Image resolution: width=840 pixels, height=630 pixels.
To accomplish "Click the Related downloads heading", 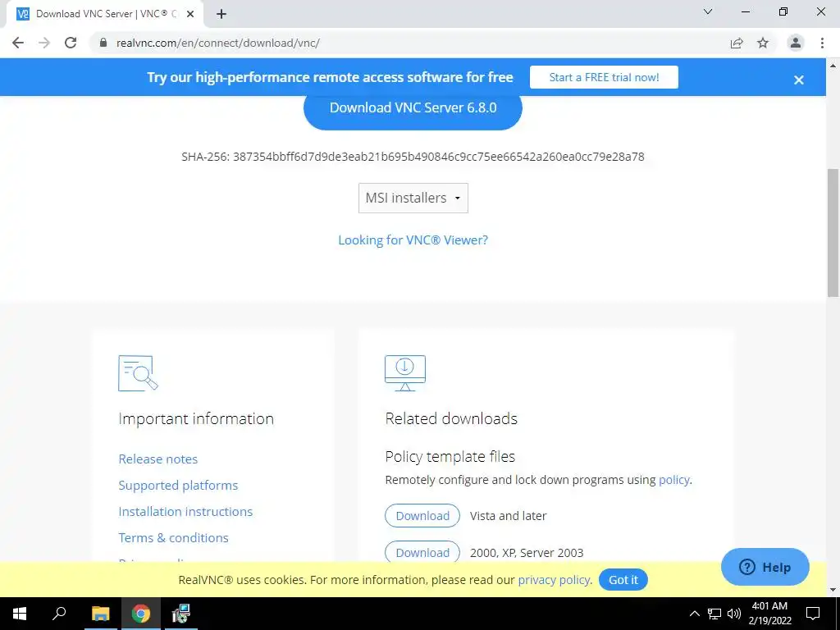I will pyautogui.click(x=451, y=418).
